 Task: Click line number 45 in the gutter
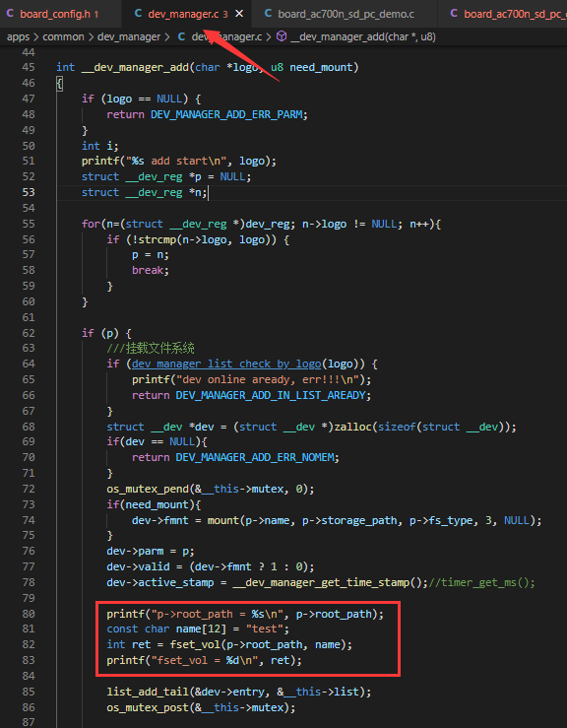pos(29,67)
